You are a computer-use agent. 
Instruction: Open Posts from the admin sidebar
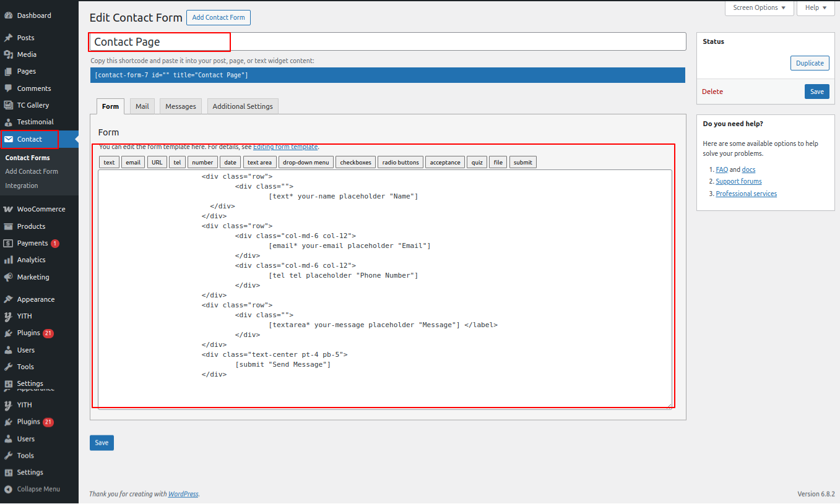[x=25, y=38]
